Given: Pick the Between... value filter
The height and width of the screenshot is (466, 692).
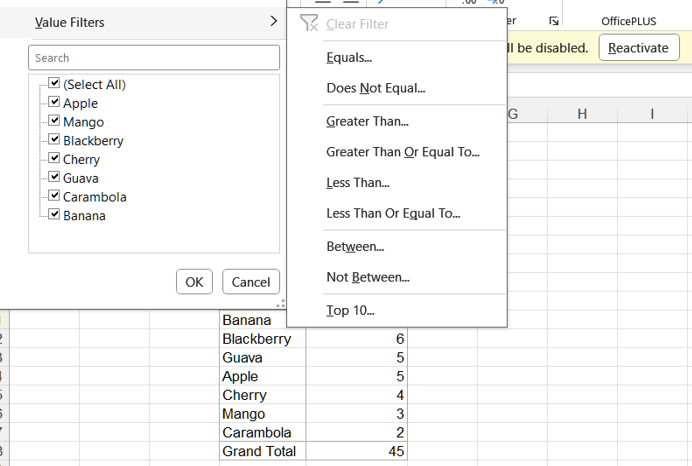Looking at the screenshot, I should point(355,247).
